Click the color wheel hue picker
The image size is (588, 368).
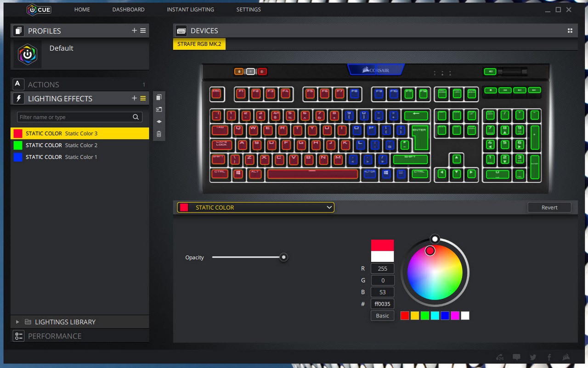pos(430,251)
